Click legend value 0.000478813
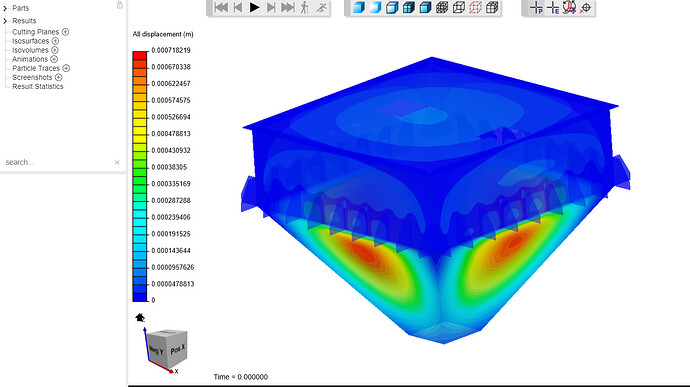This screenshot has height=387, width=690. [171, 134]
